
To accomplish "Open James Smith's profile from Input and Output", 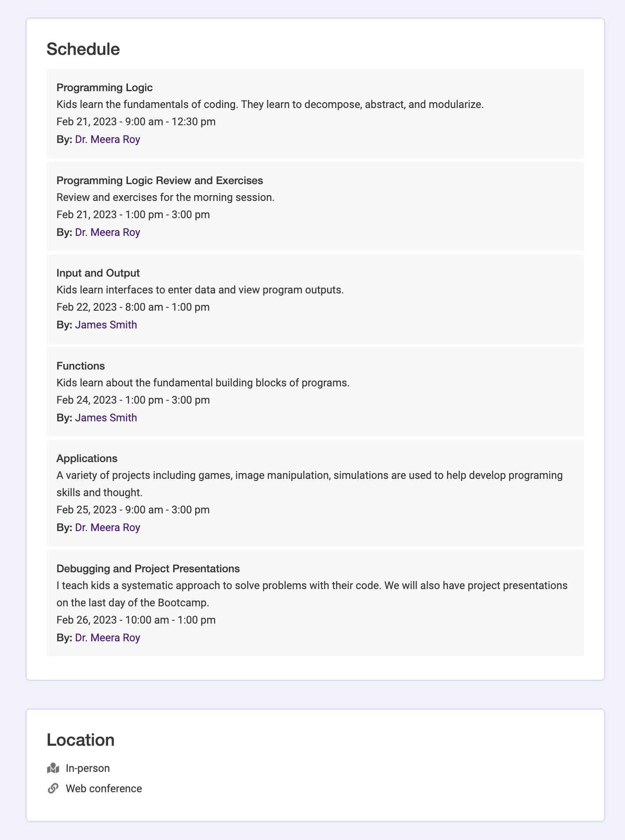I will 106,324.
